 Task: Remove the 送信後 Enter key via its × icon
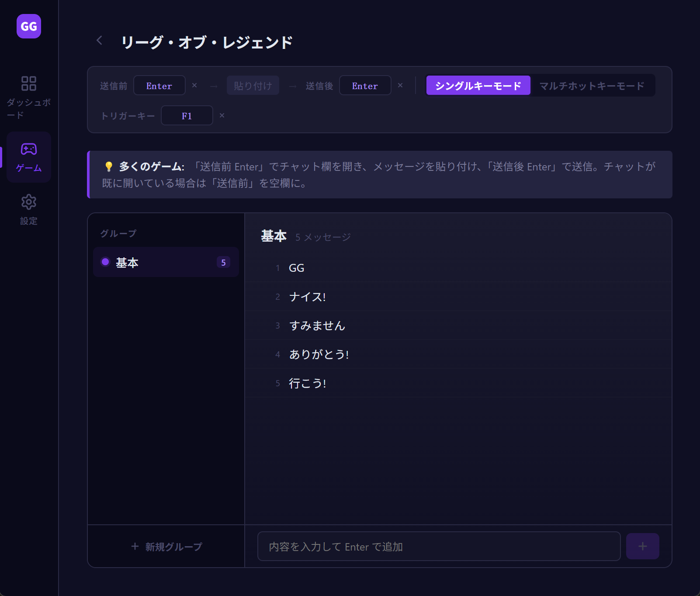[x=400, y=86]
